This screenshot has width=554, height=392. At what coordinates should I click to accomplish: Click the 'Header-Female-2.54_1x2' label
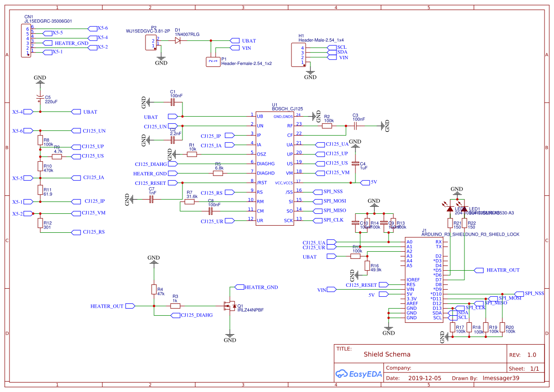tap(246, 64)
